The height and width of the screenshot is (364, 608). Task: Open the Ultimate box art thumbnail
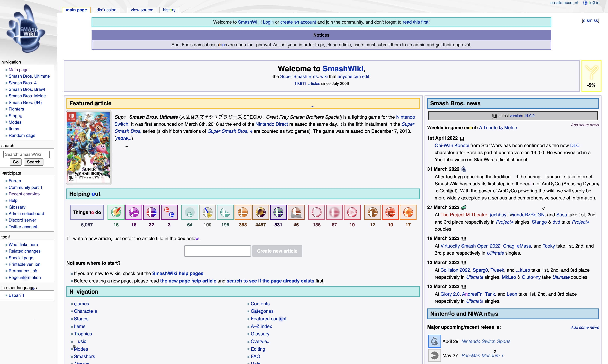(x=89, y=147)
